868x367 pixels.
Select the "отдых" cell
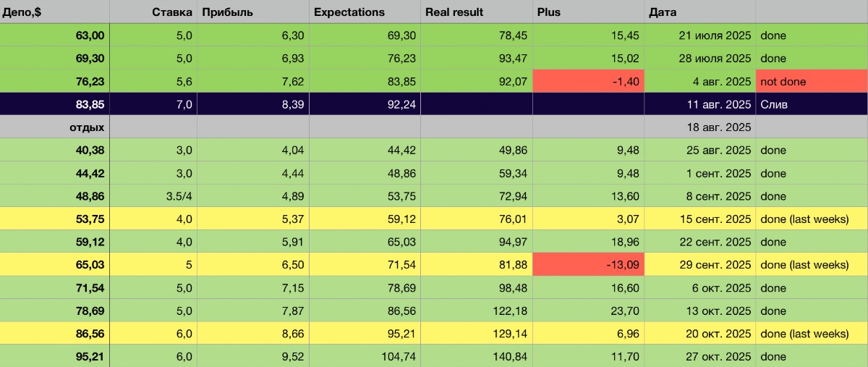[88, 127]
